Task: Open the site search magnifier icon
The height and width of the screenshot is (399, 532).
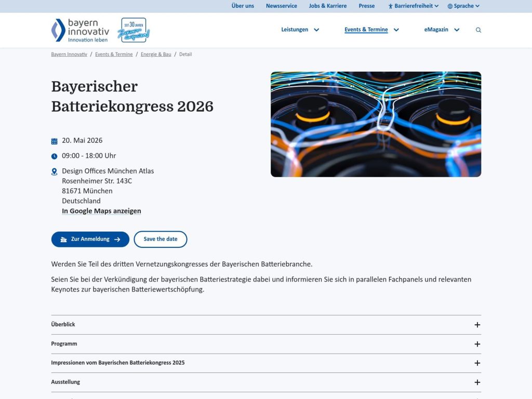Action: coord(478,30)
